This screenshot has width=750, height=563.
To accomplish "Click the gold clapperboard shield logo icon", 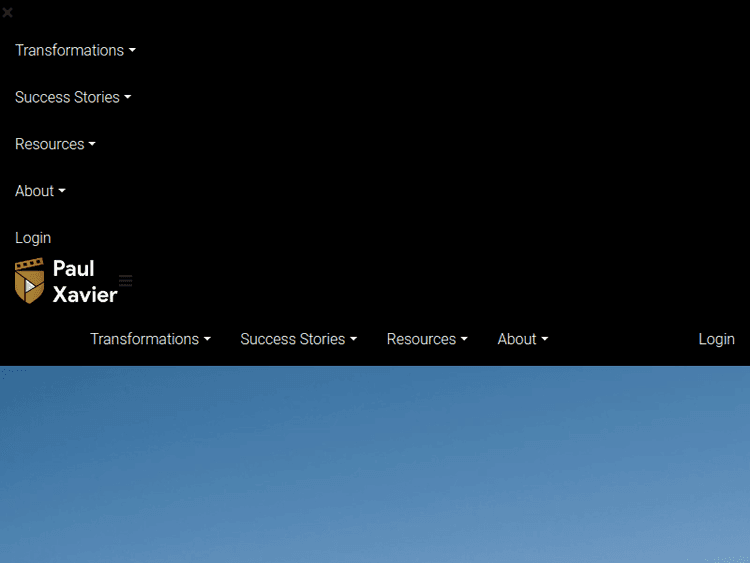I will [30, 281].
